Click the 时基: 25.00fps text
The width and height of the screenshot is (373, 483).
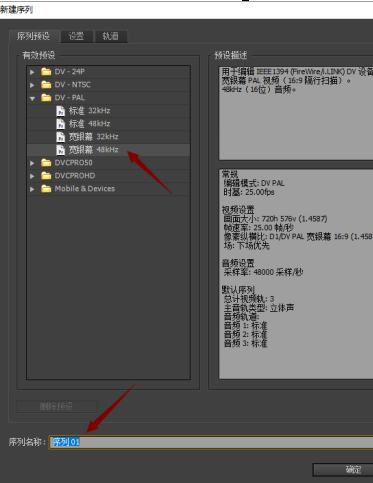(x=249, y=192)
